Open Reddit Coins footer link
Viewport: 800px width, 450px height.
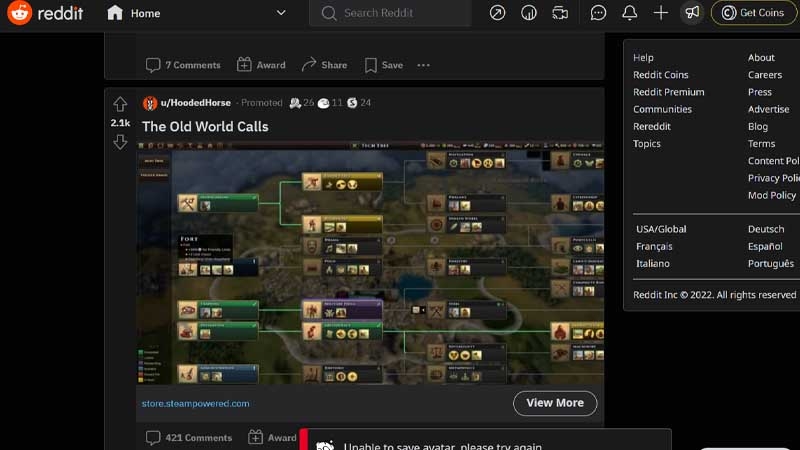(x=661, y=74)
